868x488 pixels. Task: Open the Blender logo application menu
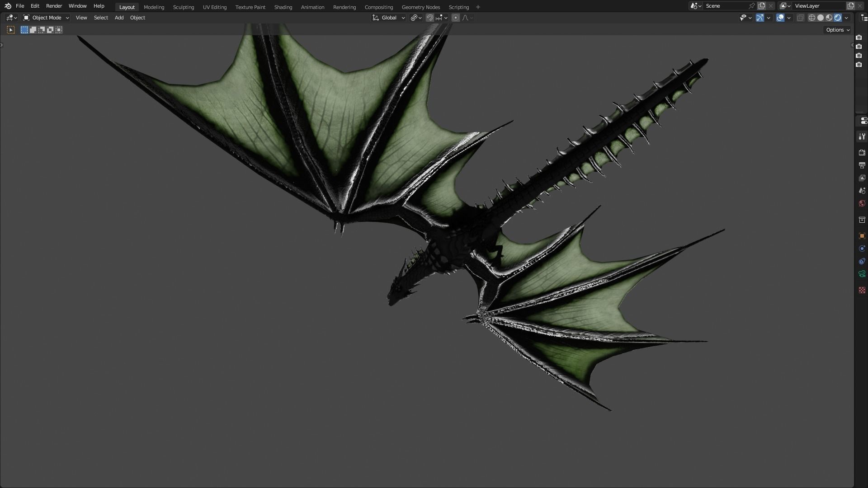(8, 6)
